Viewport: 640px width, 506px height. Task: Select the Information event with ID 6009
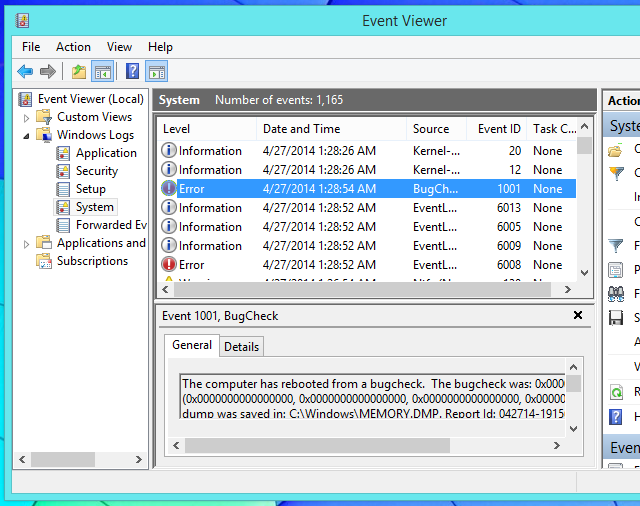[x=367, y=246]
